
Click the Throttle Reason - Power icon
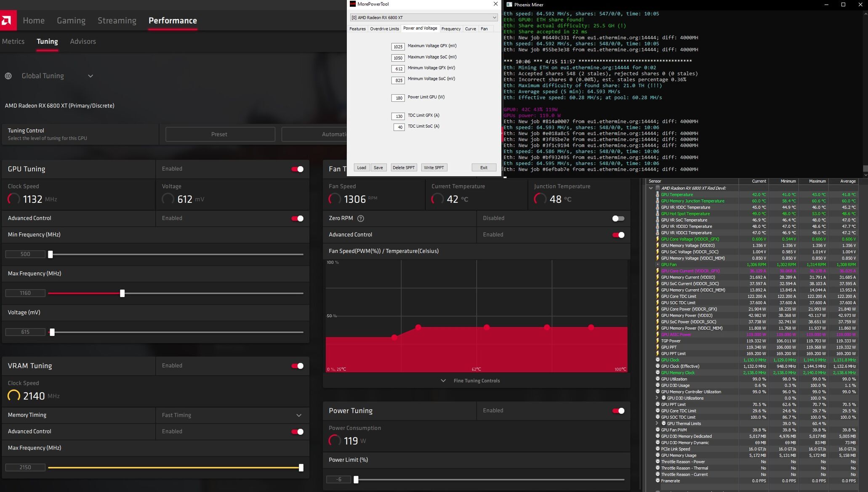[658, 462]
